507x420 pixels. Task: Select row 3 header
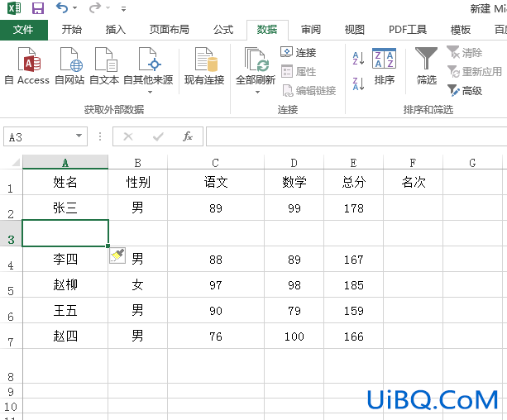(x=11, y=233)
